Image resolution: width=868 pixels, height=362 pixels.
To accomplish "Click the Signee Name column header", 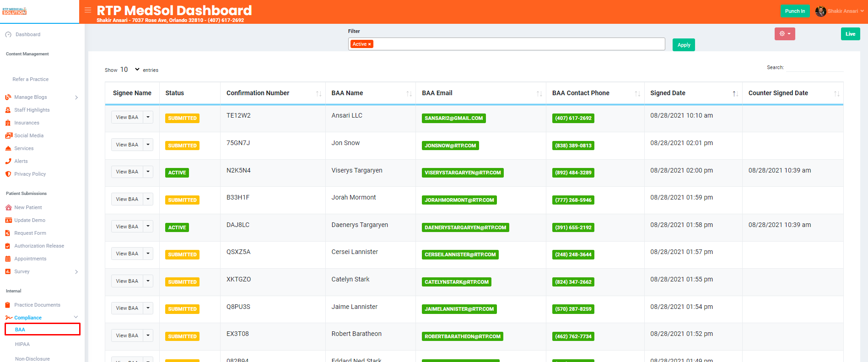I will 132,93.
